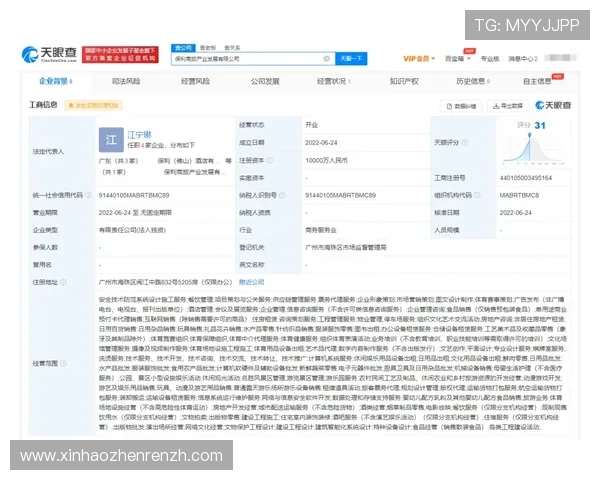Switch to the 历史信息 tab

(473, 81)
